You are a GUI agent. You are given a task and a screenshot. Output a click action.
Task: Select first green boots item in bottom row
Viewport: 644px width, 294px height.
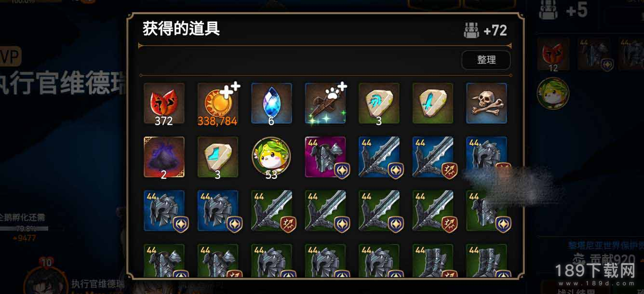(433, 261)
